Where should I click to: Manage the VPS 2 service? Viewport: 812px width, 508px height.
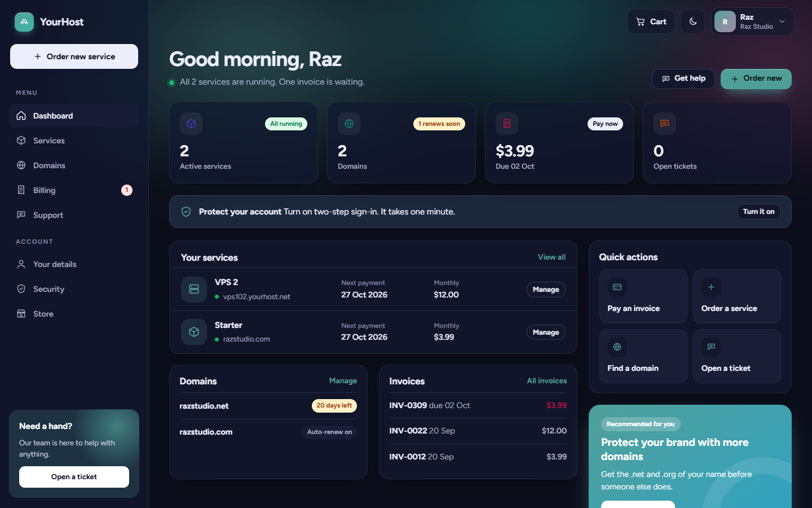pos(546,290)
